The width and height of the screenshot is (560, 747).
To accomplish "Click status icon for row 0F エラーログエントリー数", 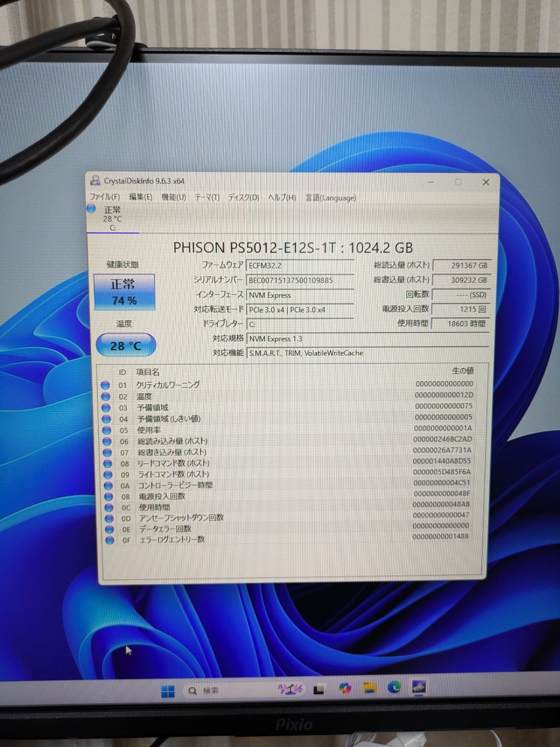I will tap(110, 540).
